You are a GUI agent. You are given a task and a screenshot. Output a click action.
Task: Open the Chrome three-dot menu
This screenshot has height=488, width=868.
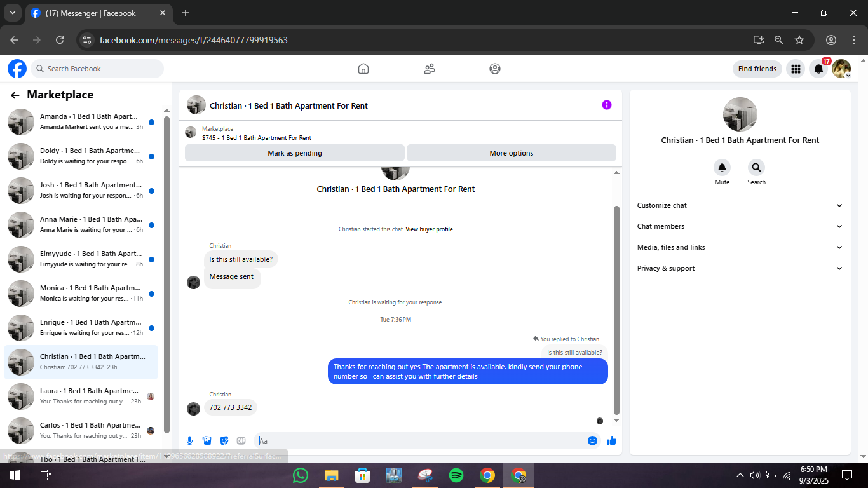coord(854,40)
